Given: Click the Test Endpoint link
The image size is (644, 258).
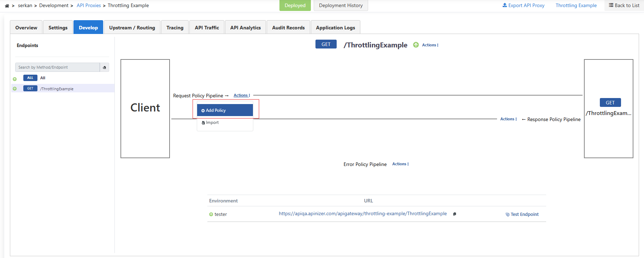Looking at the screenshot, I should click(x=522, y=214).
